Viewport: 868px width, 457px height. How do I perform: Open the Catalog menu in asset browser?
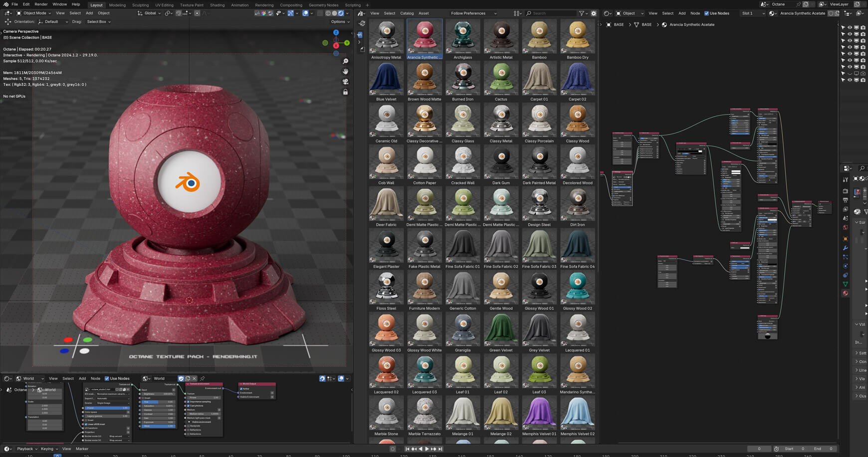(x=407, y=13)
